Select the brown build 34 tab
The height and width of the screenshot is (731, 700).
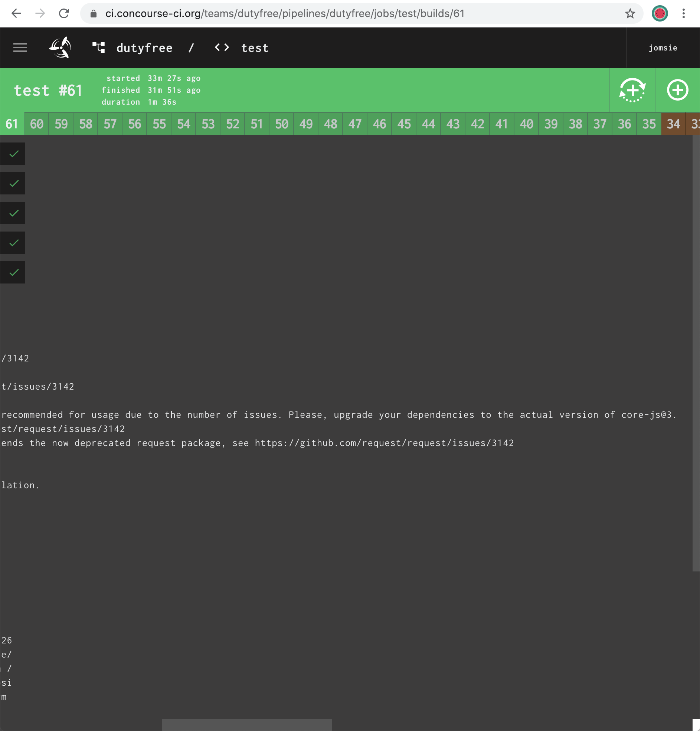[x=674, y=124]
